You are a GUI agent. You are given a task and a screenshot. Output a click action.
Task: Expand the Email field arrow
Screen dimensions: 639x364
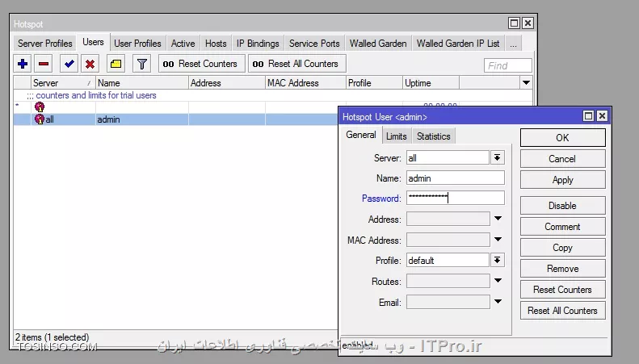pyautogui.click(x=498, y=302)
